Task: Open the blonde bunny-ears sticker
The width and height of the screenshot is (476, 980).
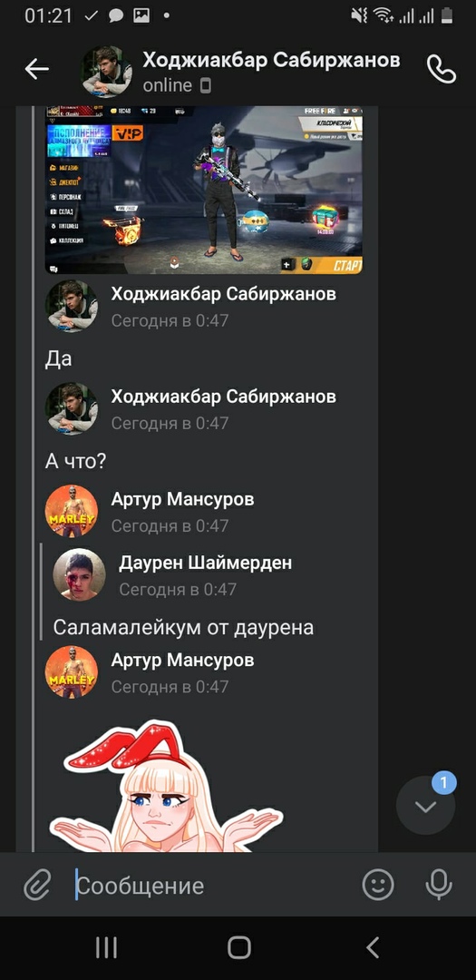Action: [x=166, y=787]
